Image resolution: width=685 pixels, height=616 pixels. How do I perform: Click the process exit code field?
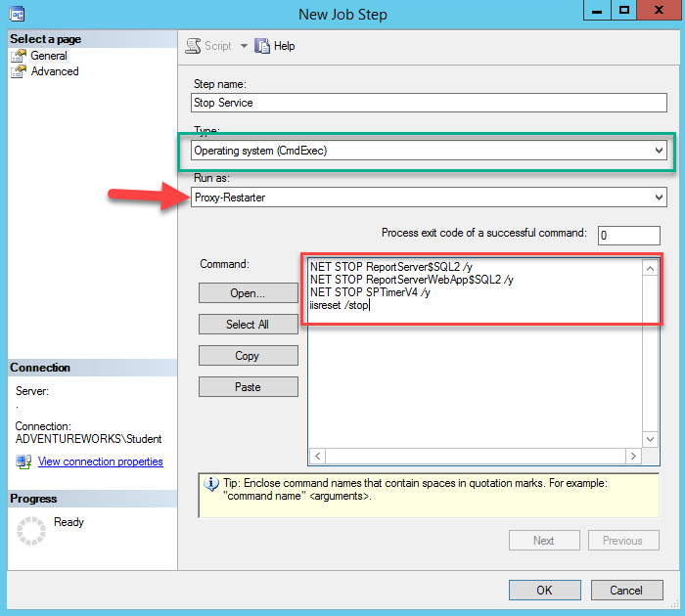[x=628, y=235]
